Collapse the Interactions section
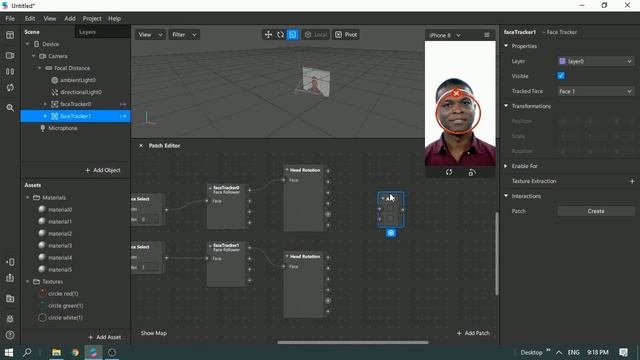This screenshot has height=360, width=640. point(506,196)
